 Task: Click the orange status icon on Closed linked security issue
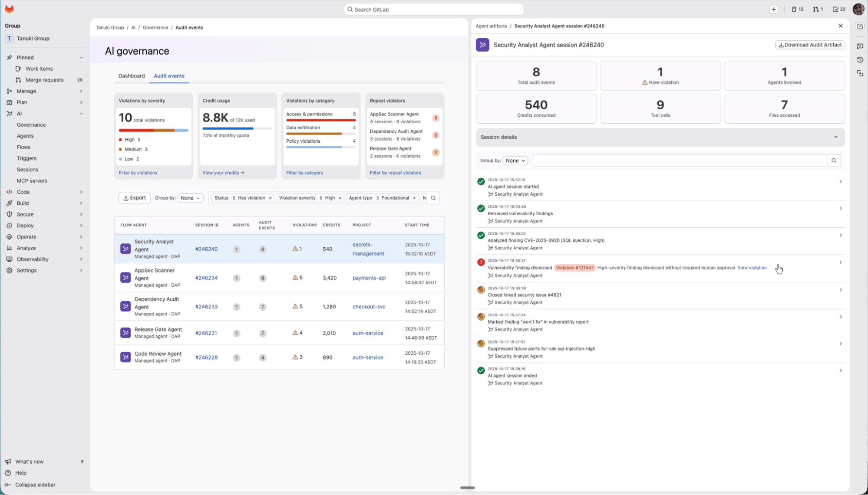(x=481, y=290)
